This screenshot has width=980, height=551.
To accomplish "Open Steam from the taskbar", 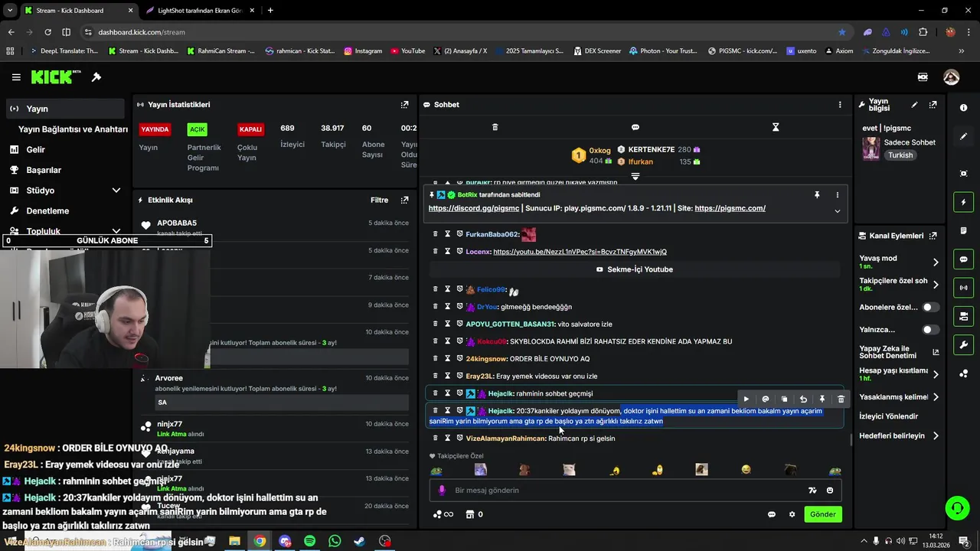I will (x=359, y=541).
